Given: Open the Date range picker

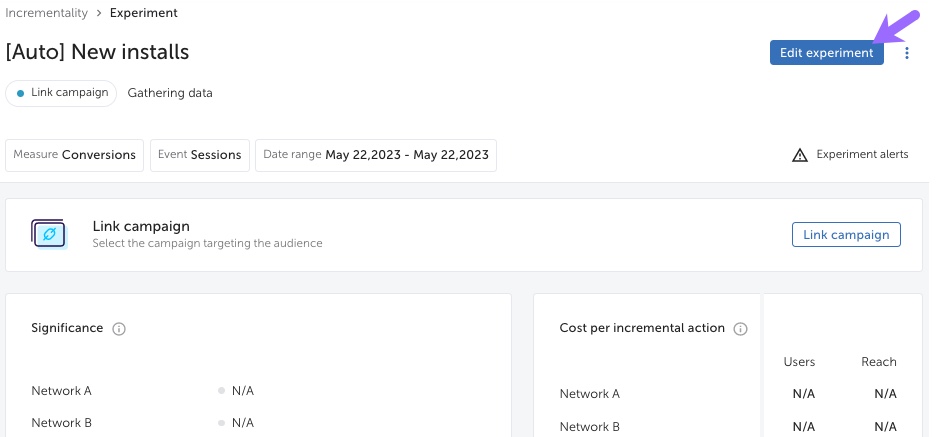Looking at the screenshot, I should pos(376,155).
